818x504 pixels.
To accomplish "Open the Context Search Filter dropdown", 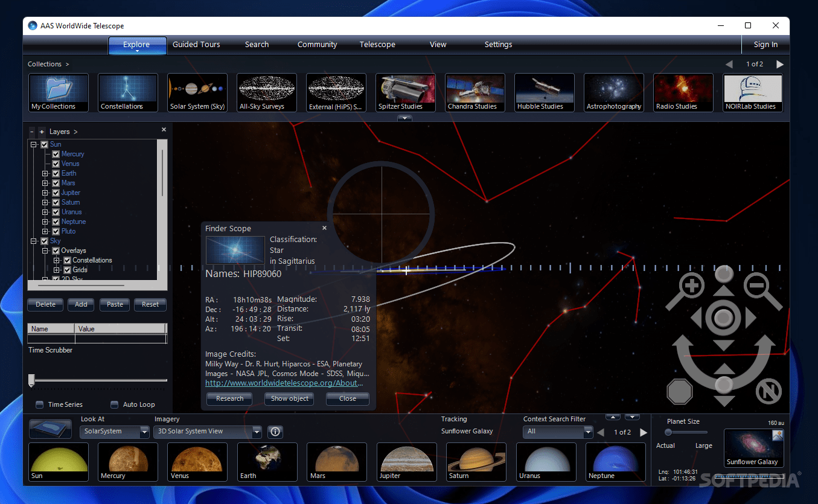I will coord(558,432).
